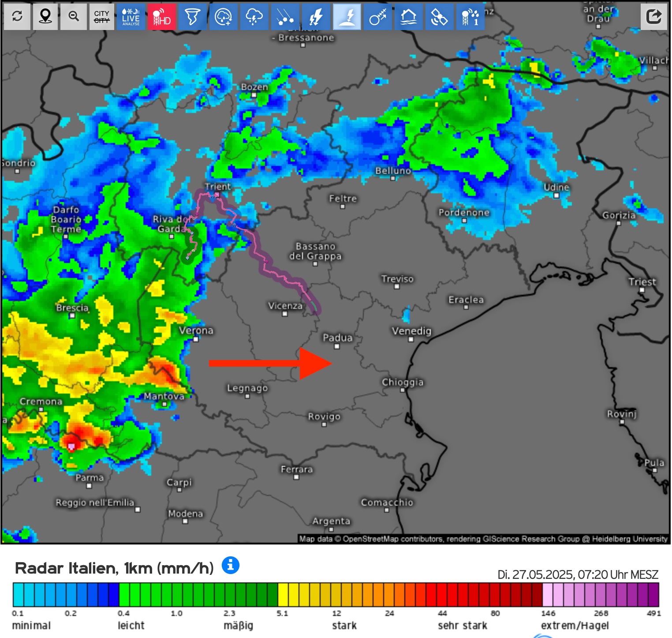672x638 pixels.
Task: Click the Bassano del Grappa label
Action: click(x=315, y=251)
